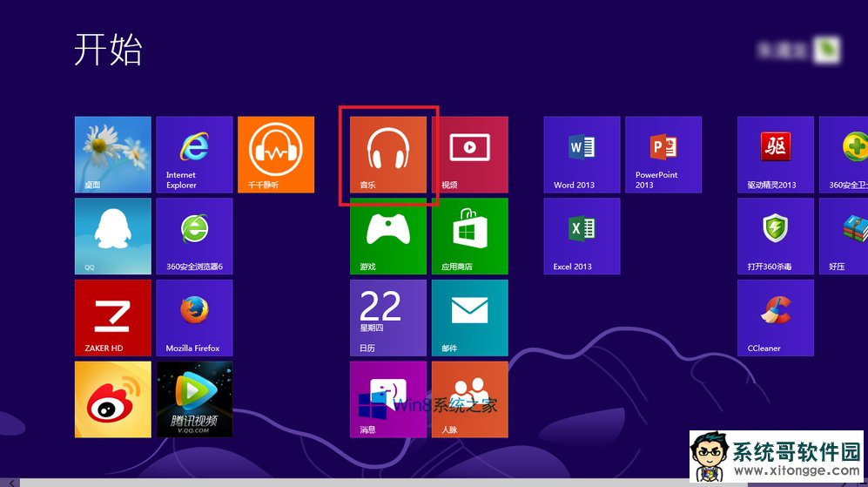This screenshot has width=868, height=487.
Task: Open the 腾讯视频 tile
Action: (x=194, y=400)
